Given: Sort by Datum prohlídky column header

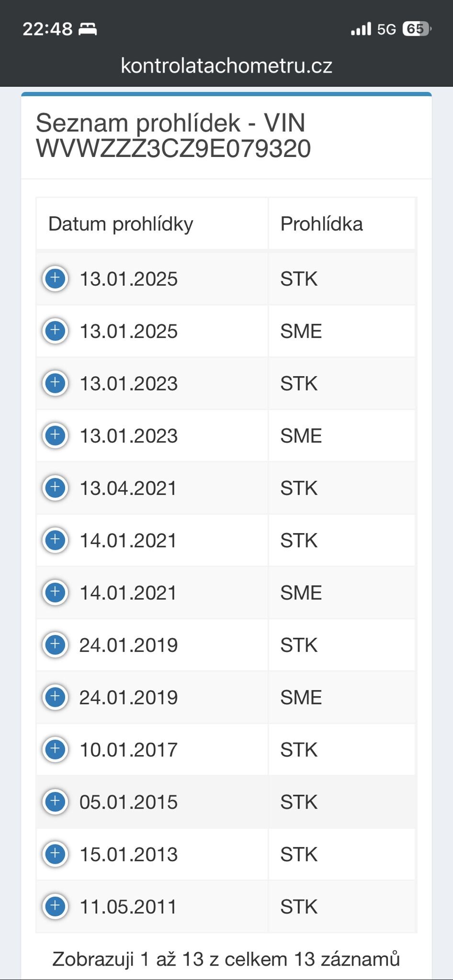Looking at the screenshot, I should pyautogui.click(x=121, y=224).
